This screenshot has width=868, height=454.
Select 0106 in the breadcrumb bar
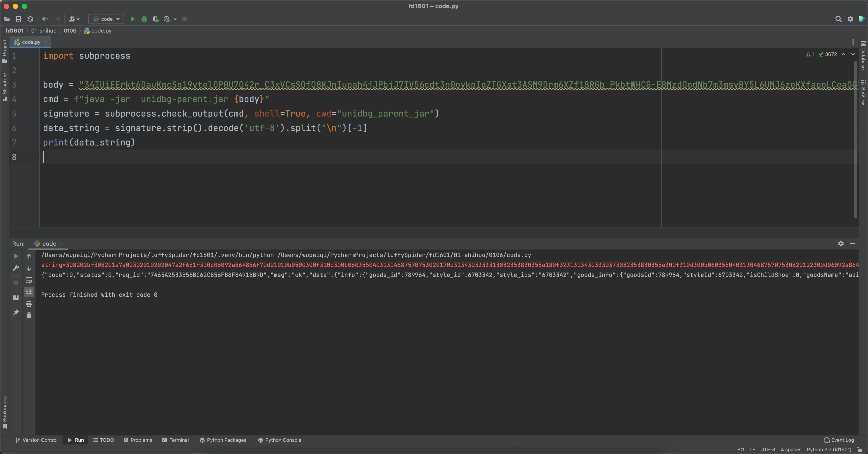tap(70, 31)
